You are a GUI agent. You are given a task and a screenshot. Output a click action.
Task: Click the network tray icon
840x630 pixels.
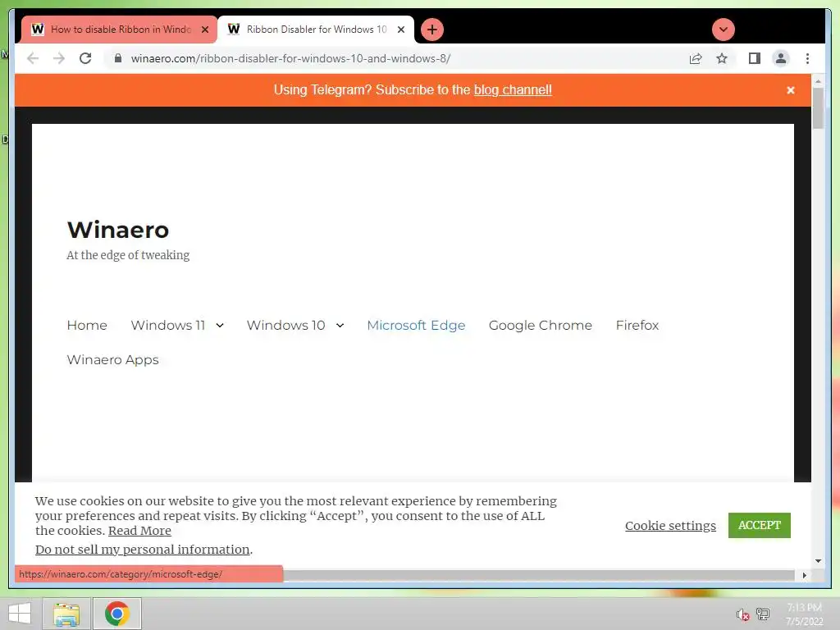(763, 614)
